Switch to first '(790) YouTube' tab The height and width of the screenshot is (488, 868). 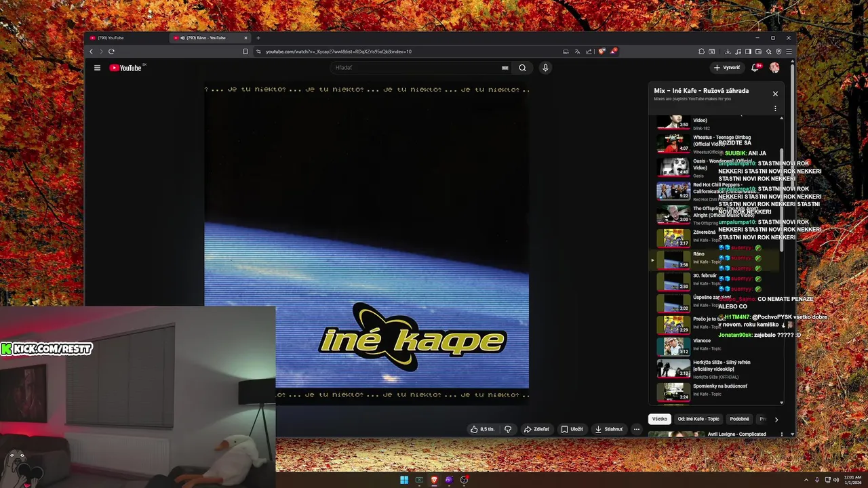click(127, 38)
